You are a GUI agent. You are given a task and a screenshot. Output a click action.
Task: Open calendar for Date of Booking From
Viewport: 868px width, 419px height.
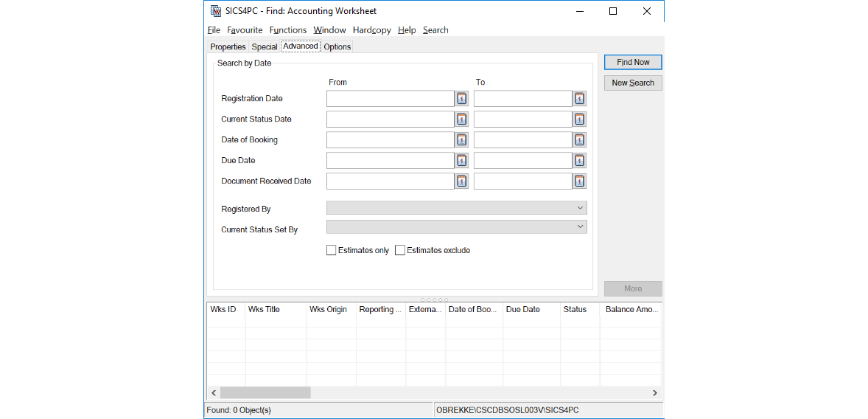462,139
